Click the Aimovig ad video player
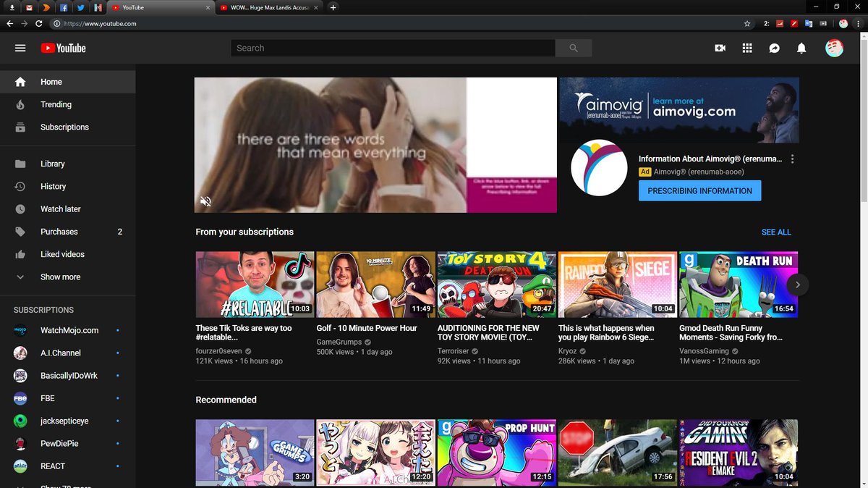 [375, 145]
